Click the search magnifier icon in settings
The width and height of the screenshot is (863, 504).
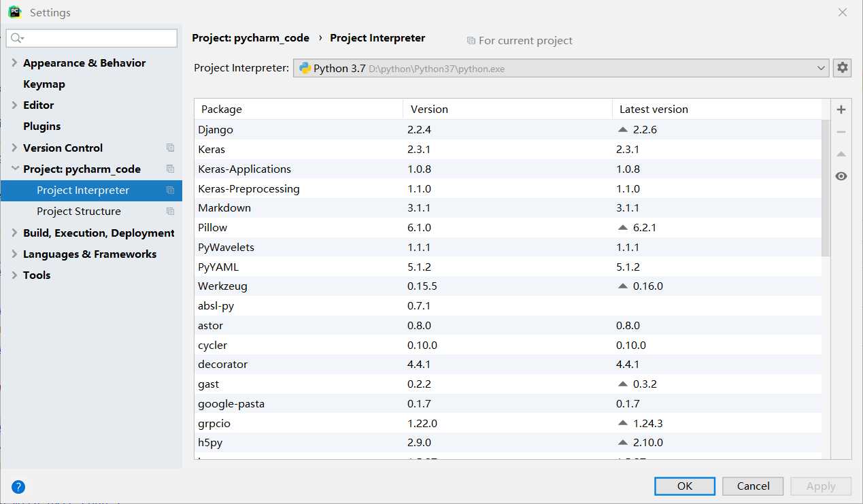coord(17,38)
